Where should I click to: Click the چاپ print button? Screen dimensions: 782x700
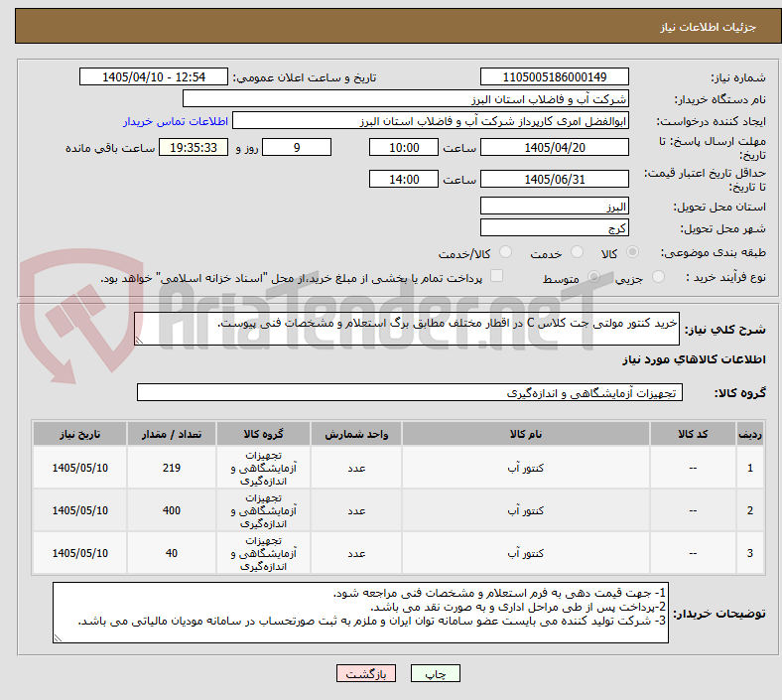click(x=436, y=673)
